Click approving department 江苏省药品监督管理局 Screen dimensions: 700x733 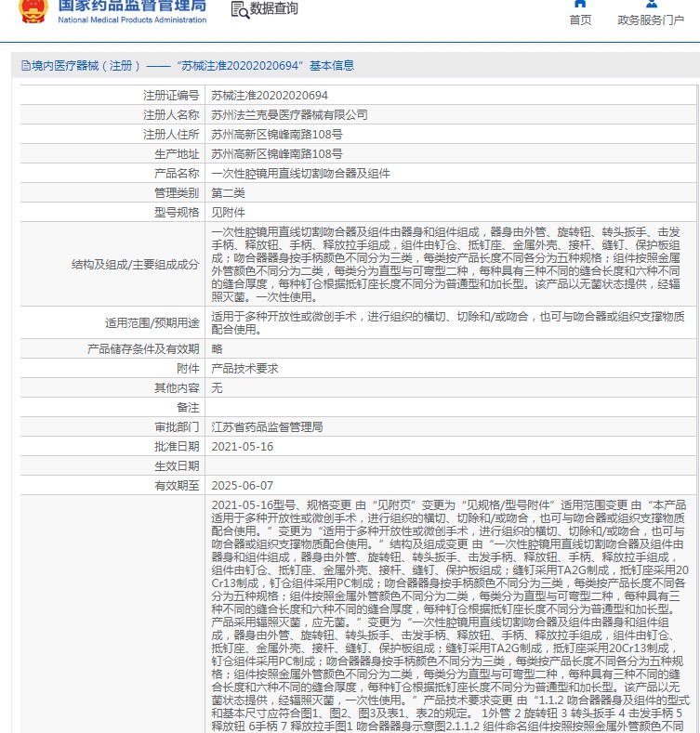pos(267,427)
